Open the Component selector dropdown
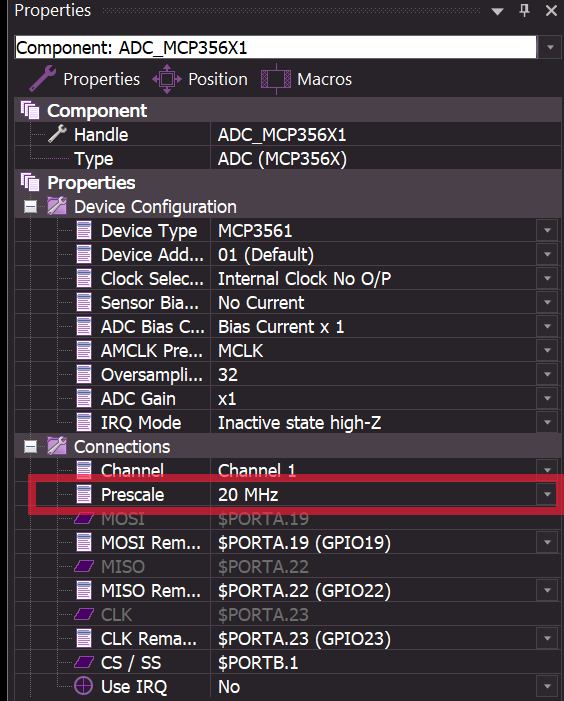 550,47
